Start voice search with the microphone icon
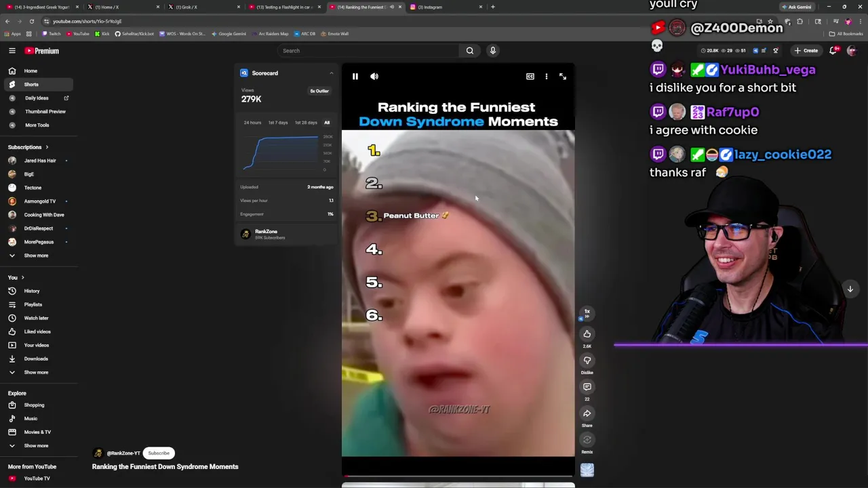 (x=493, y=51)
